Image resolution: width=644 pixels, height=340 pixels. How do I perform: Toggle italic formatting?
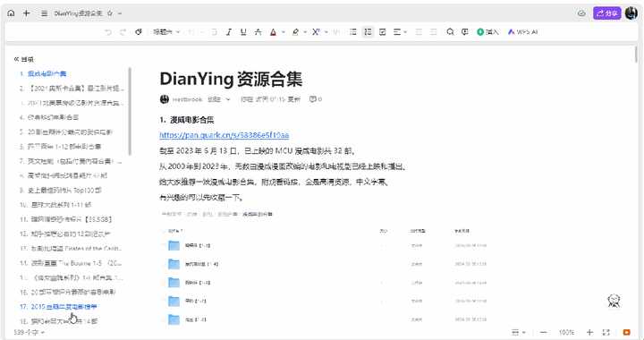(229, 31)
